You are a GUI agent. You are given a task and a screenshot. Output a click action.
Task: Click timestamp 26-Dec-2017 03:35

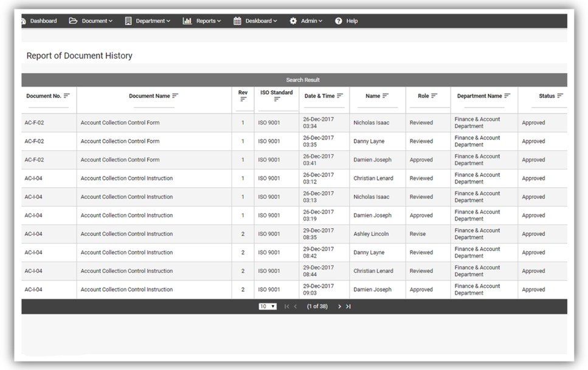(319, 142)
